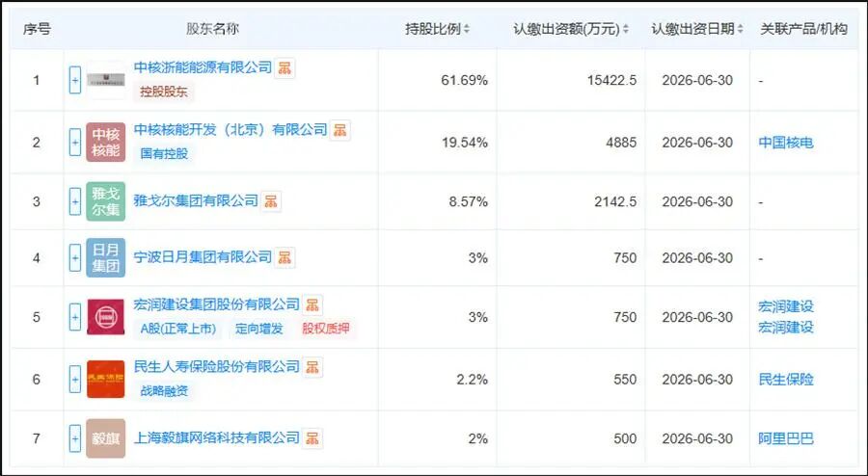Expand row 3 雅戈尔集团 with plus button
Screen dimensions: 868x476
75,201
